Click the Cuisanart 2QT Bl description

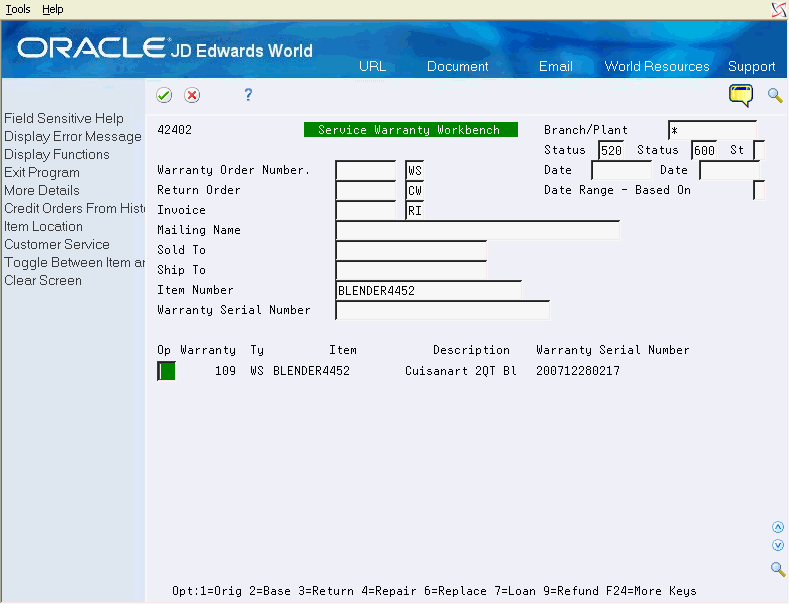pos(461,371)
